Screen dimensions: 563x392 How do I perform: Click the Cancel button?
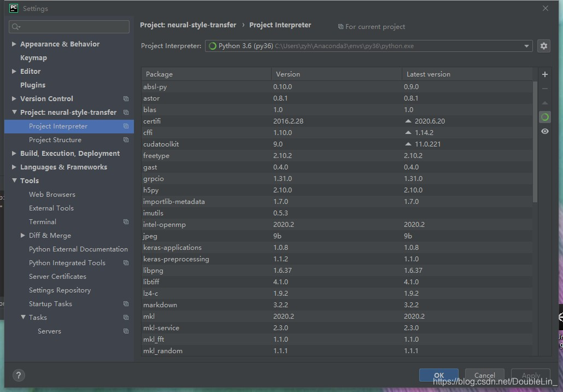tap(484, 375)
